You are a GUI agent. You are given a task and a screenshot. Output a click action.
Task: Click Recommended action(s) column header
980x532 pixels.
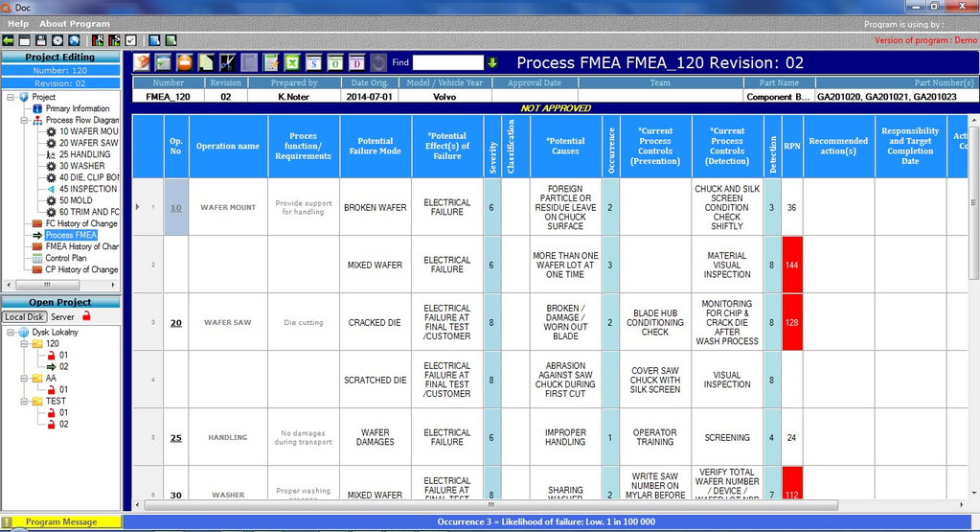(x=838, y=147)
